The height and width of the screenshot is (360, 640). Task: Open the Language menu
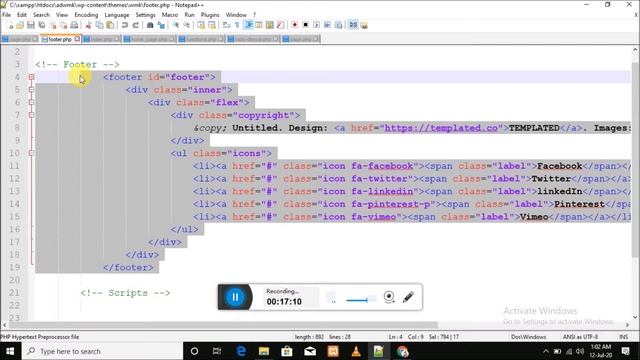pos(117,15)
